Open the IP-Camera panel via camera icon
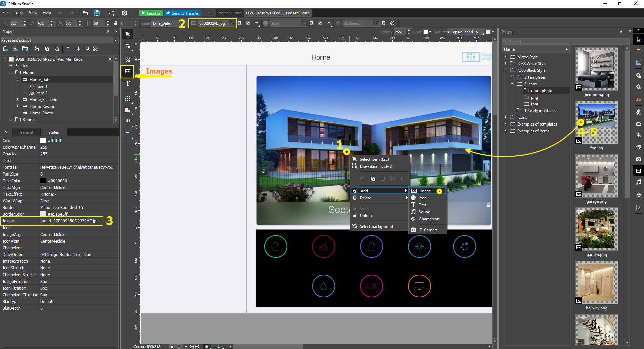This screenshot has height=349, width=644. click(639, 159)
